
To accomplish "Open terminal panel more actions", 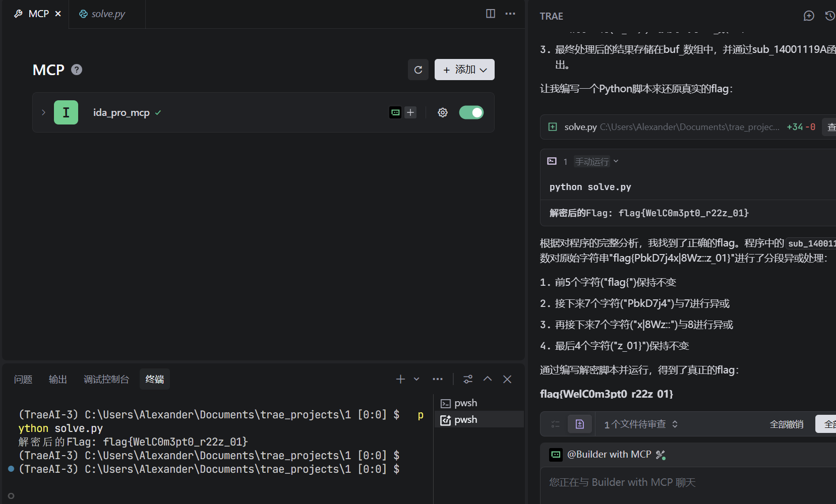I will tap(438, 379).
